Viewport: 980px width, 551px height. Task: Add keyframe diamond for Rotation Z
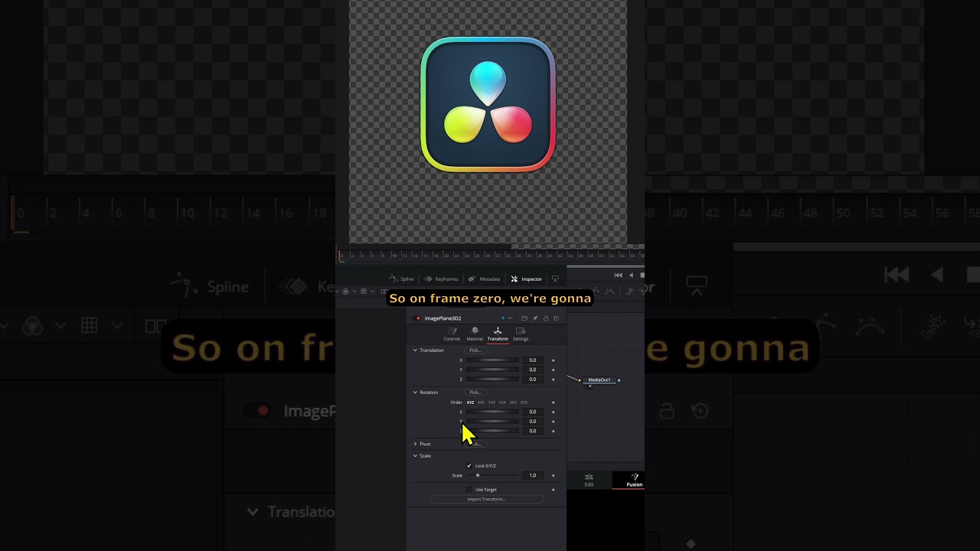pos(554,431)
